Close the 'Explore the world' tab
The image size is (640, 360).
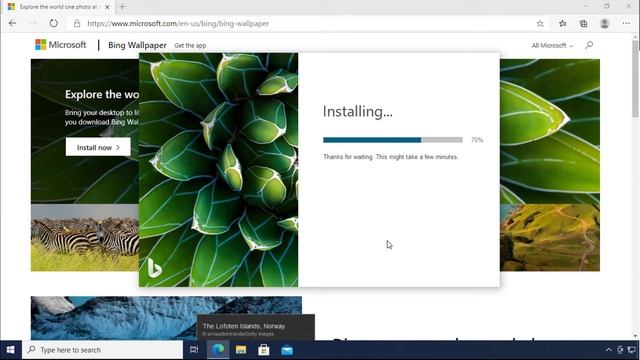(107, 7)
